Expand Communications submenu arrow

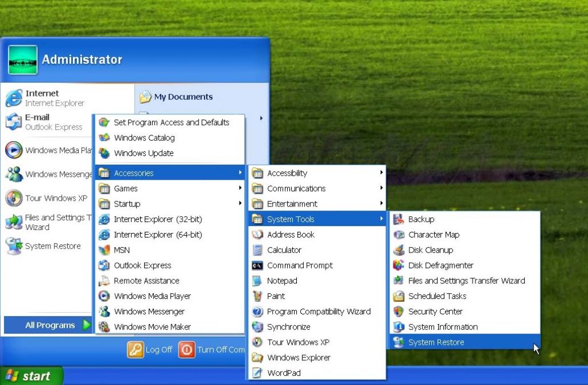pos(381,188)
